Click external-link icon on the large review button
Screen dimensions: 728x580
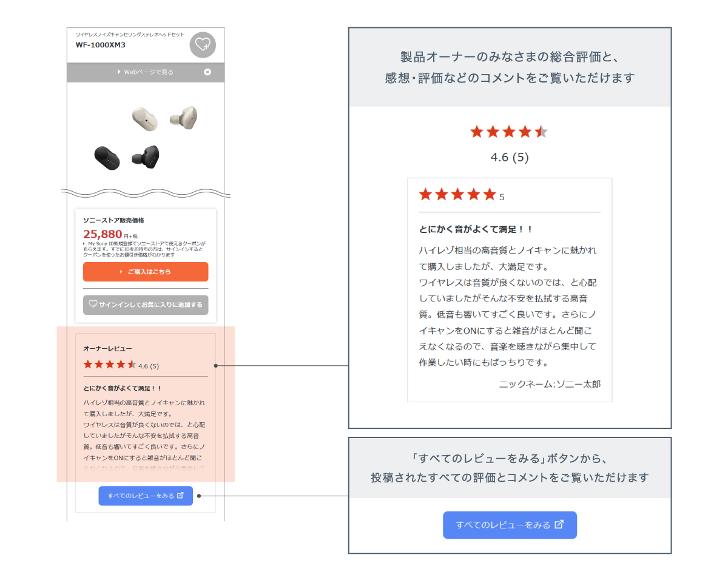559,525
